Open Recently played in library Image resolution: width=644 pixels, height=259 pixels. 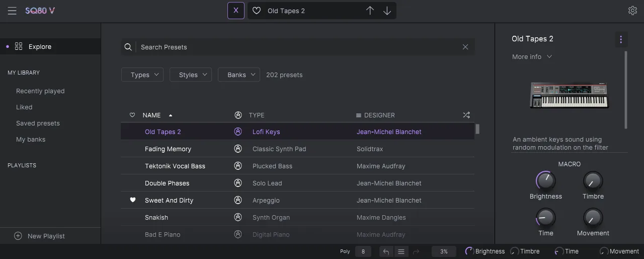(40, 91)
